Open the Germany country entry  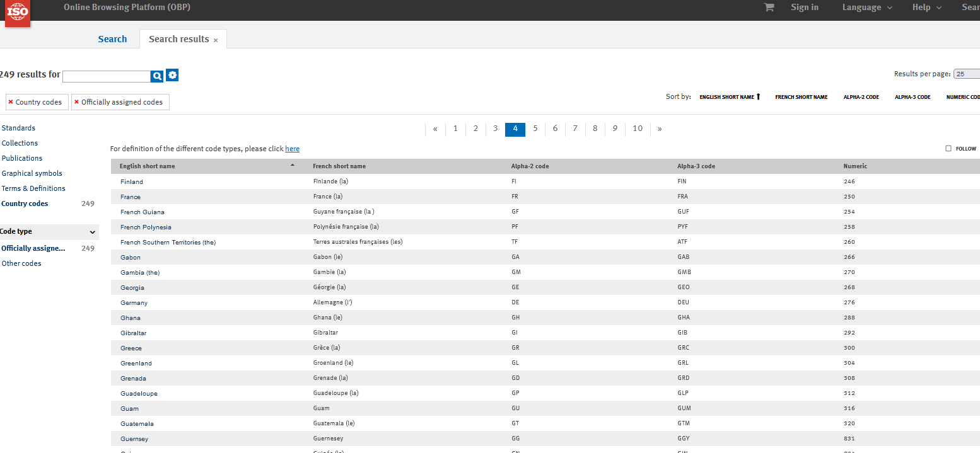coord(134,302)
